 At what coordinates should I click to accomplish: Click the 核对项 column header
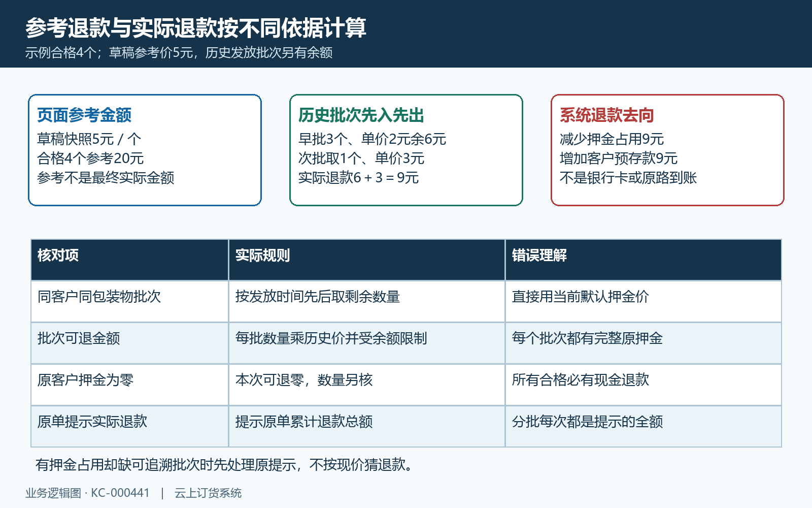[x=129, y=260]
